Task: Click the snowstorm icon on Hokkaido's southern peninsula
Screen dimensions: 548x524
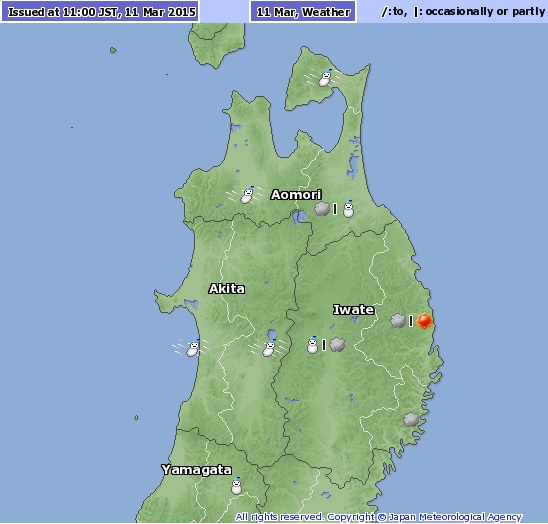Action: coord(324,78)
